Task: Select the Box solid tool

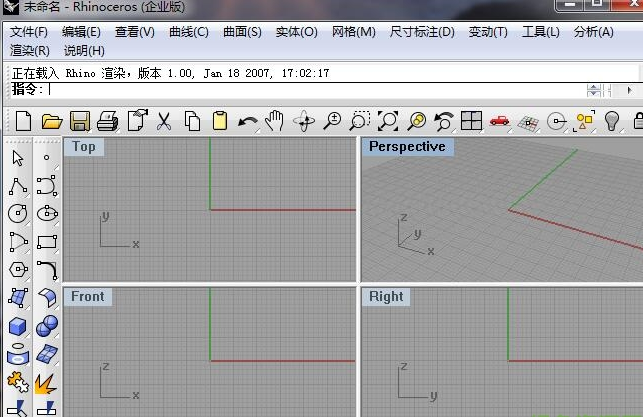Action: coord(18,326)
